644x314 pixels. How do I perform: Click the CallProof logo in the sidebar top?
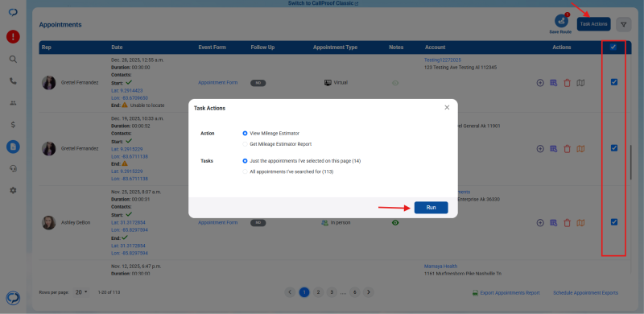tap(13, 13)
